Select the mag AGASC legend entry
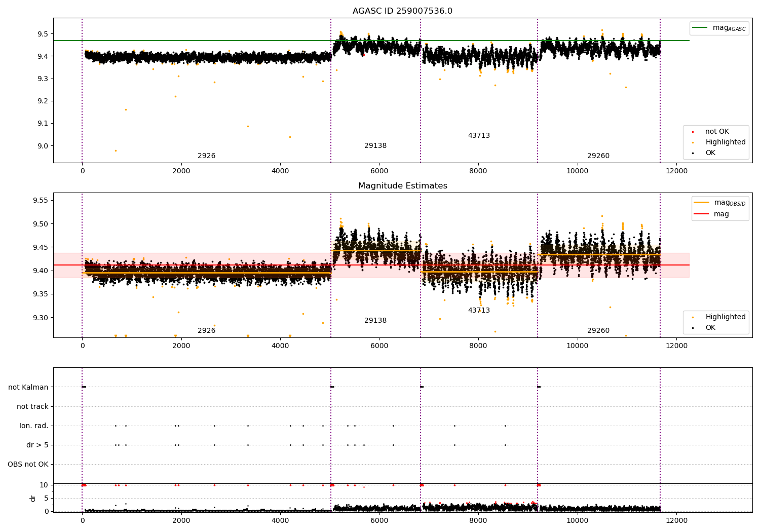This screenshot has width=760, height=532. 719,28
